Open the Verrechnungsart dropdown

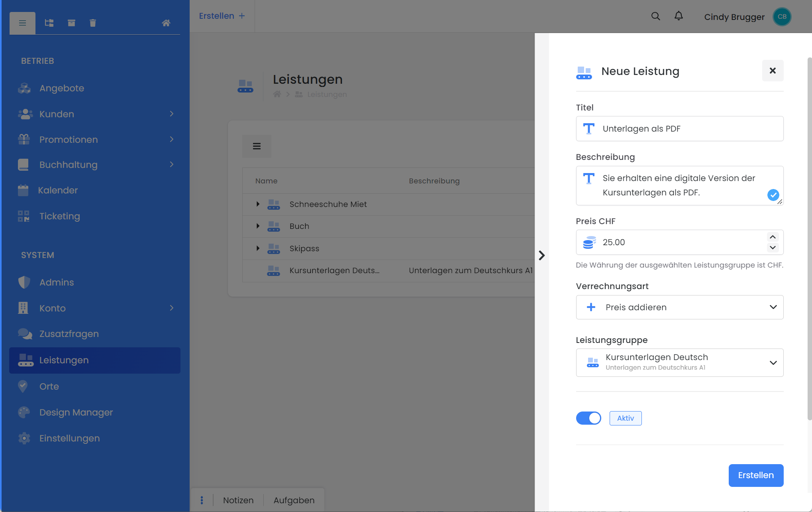point(679,307)
